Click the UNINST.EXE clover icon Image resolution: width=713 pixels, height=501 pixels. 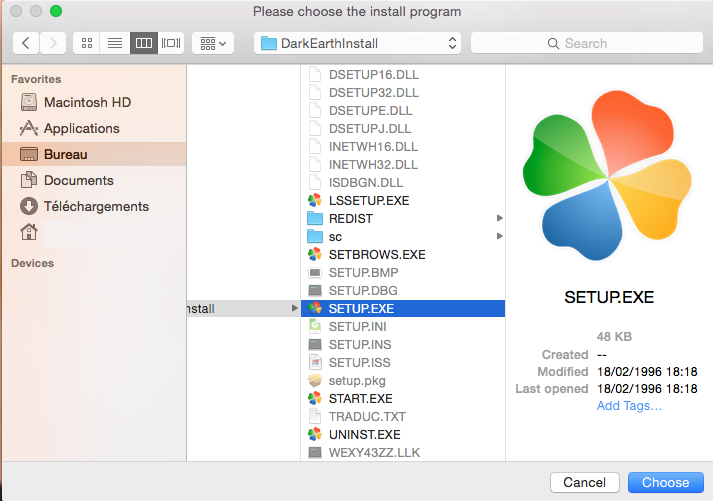tap(315, 434)
